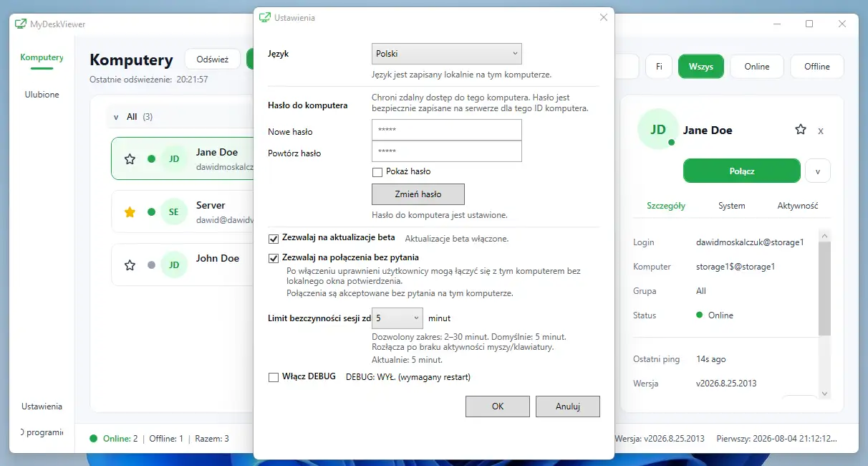Click the Powtórz hasło password field
Screen dimensions: 868x466
(x=447, y=151)
